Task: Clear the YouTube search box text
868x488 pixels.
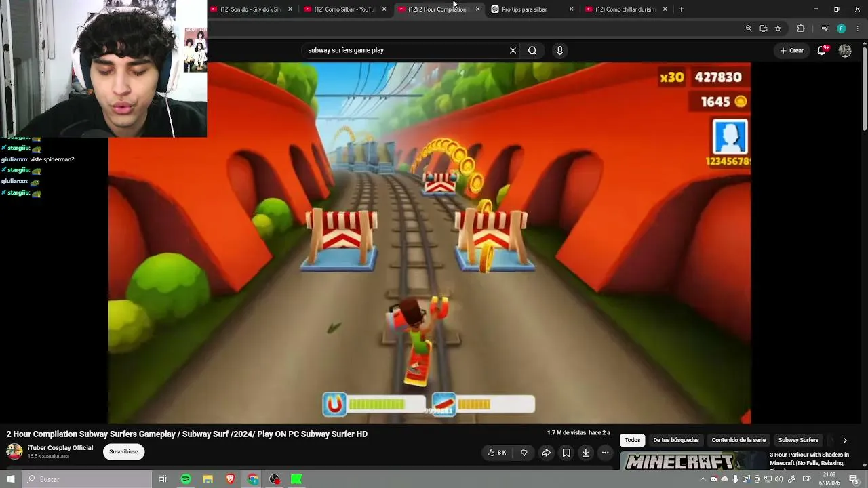Action: click(513, 50)
